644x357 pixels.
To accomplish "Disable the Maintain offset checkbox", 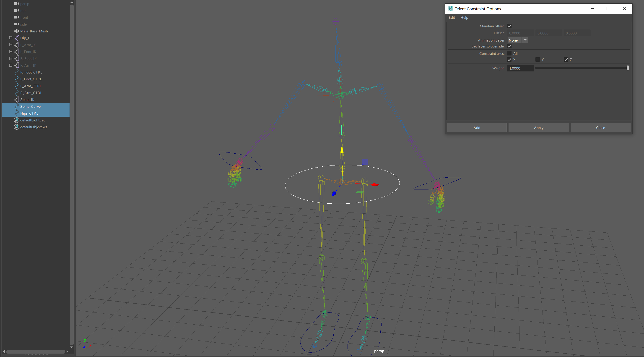I will point(509,26).
